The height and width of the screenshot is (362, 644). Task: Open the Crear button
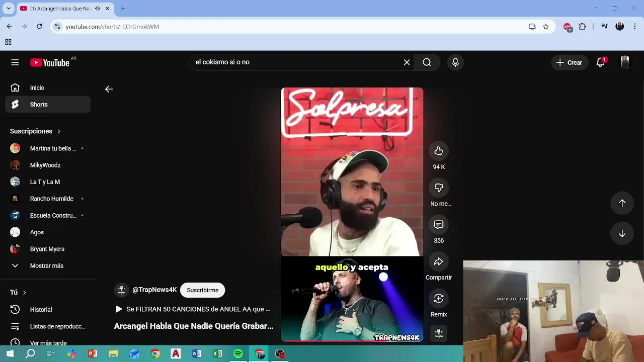click(570, 62)
